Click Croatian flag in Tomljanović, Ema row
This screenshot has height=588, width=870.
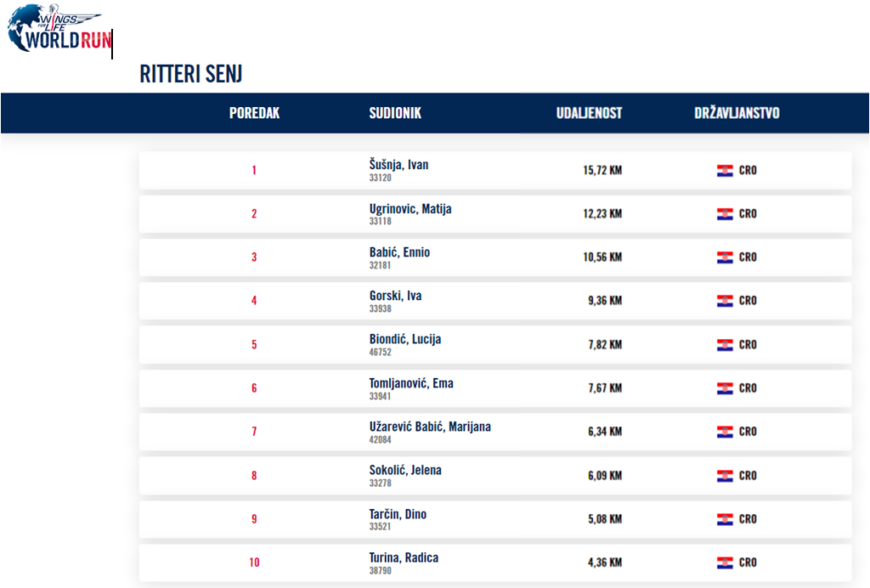[725, 388]
